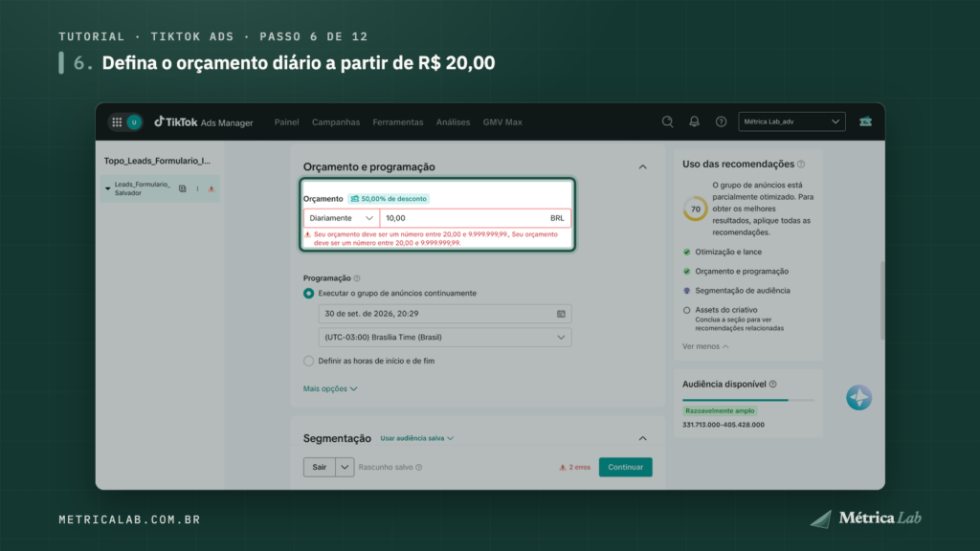Click info icon beside Audiência disponível
The height and width of the screenshot is (551, 980).
[773, 385]
